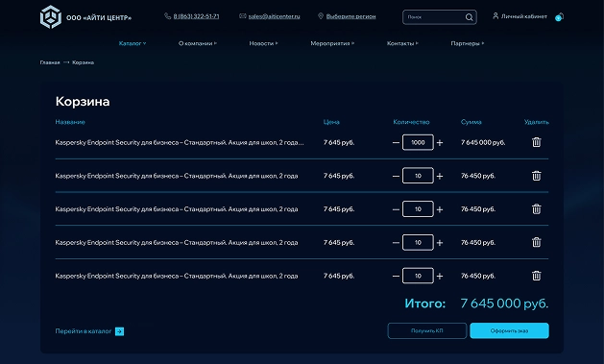
Task: Click the location pin icon
Action: [321, 16]
